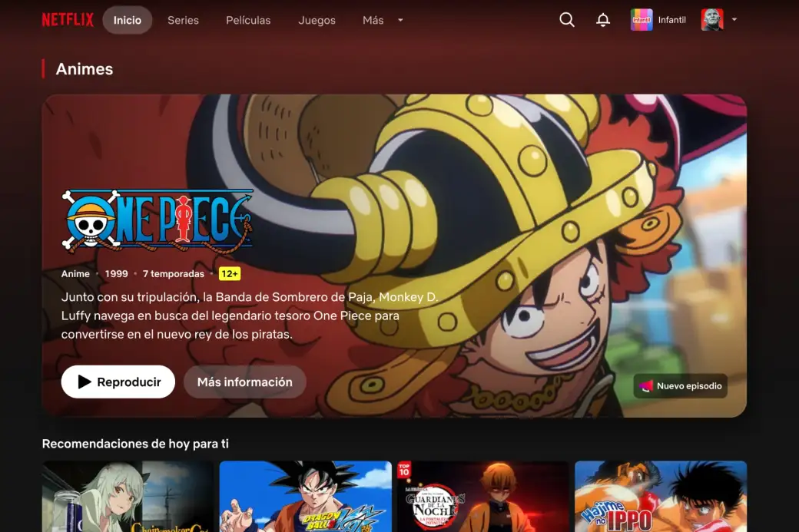Click the Top 10 badge icon
The width and height of the screenshot is (799, 532).
click(x=404, y=469)
